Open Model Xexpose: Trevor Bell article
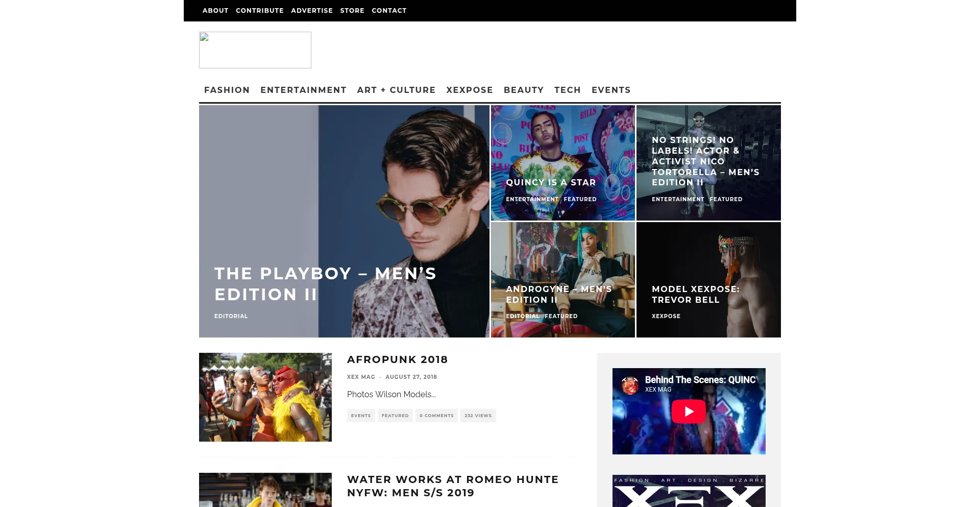 pyautogui.click(x=695, y=294)
